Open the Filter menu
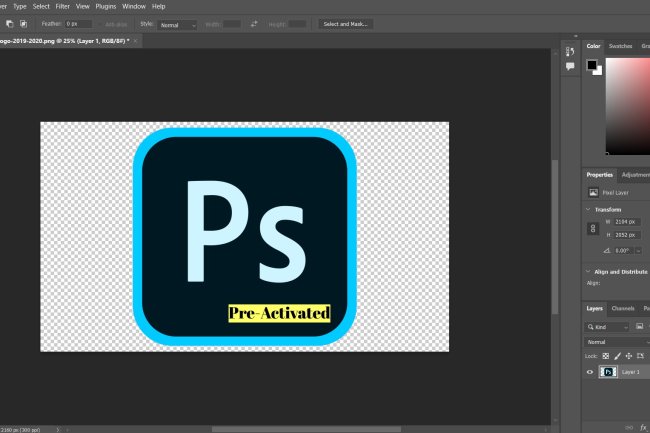The width and height of the screenshot is (650, 433). click(63, 6)
